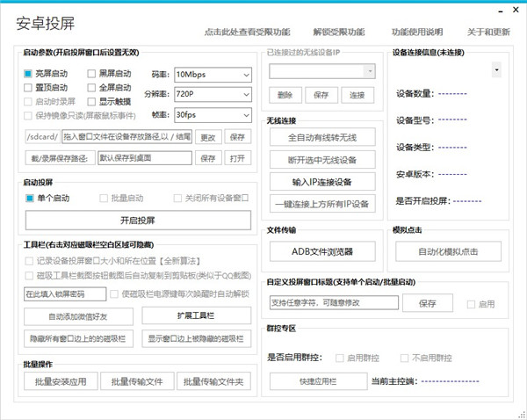Close the 安卓投屏 window
The image size is (527, 420).
tap(516, 10)
